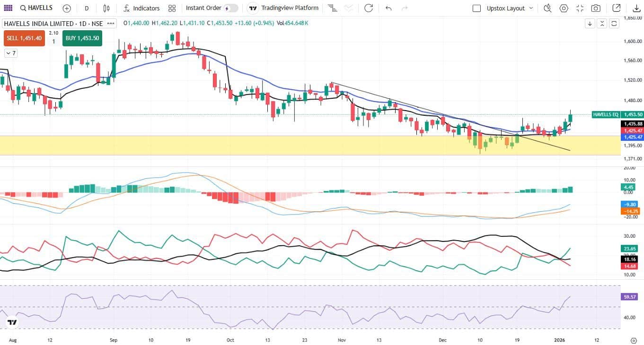Screen dimensions: 644x345
Task: Open the candlestick chart type selector
Action: [x=106, y=8]
